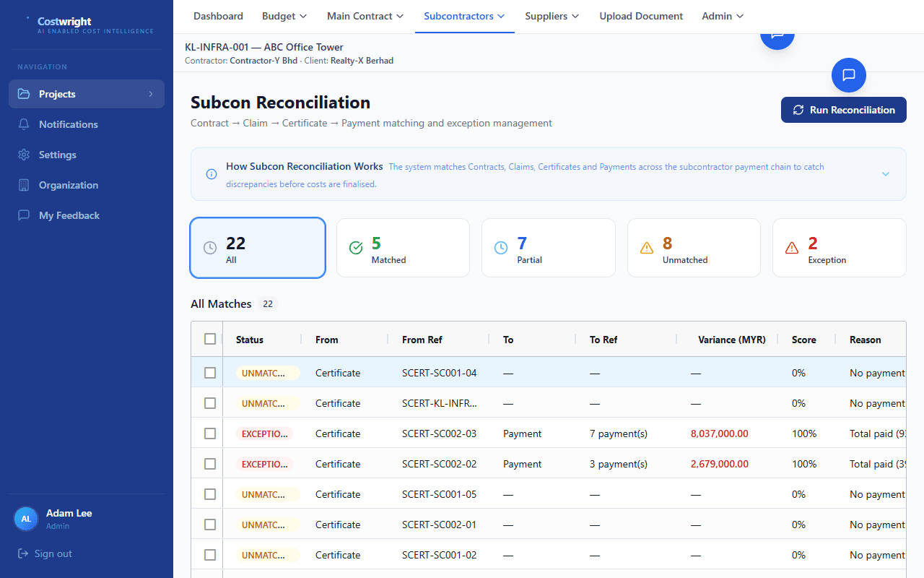Open Organization in the sidebar
This screenshot has width=924, height=578.
(87, 185)
